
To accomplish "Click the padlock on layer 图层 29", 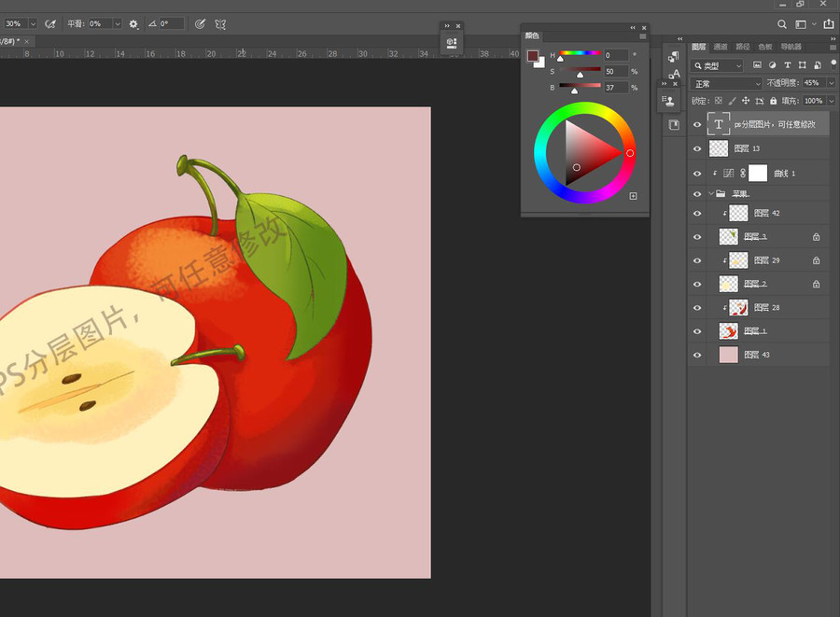I will (816, 260).
